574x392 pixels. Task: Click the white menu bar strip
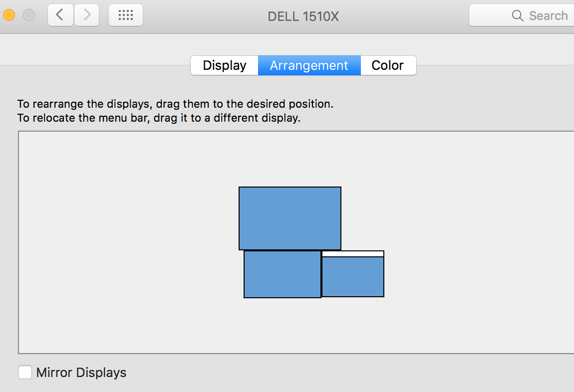pyautogui.click(x=352, y=254)
